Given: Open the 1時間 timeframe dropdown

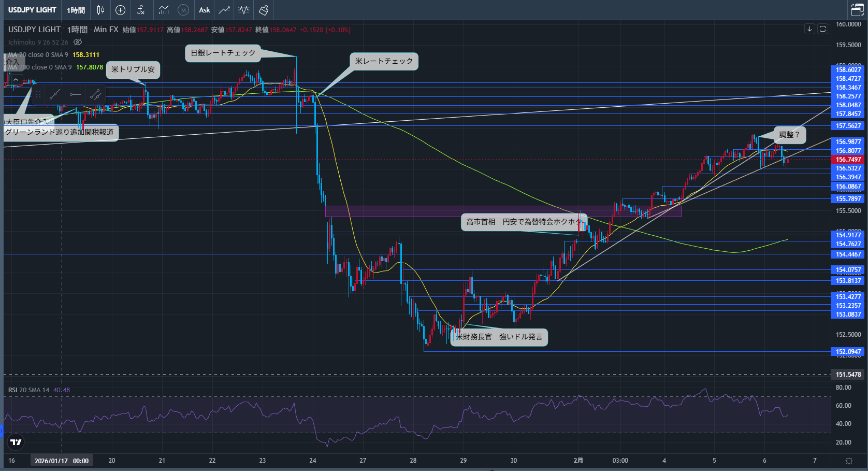Looking at the screenshot, I should (76, 10).
